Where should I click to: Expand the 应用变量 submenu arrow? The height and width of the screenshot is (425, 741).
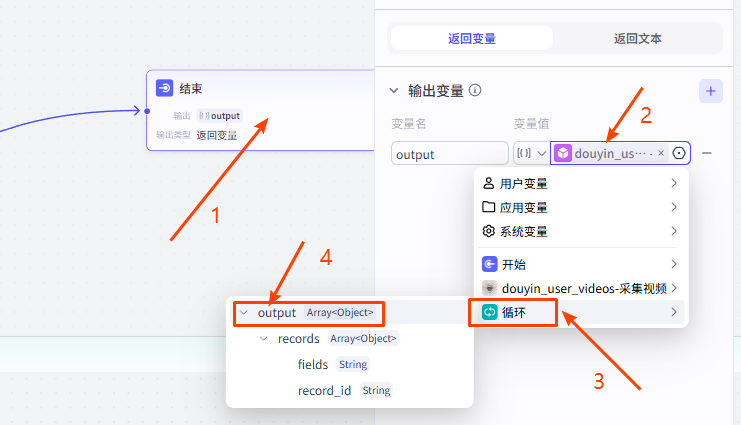click(x=674, y=207)
